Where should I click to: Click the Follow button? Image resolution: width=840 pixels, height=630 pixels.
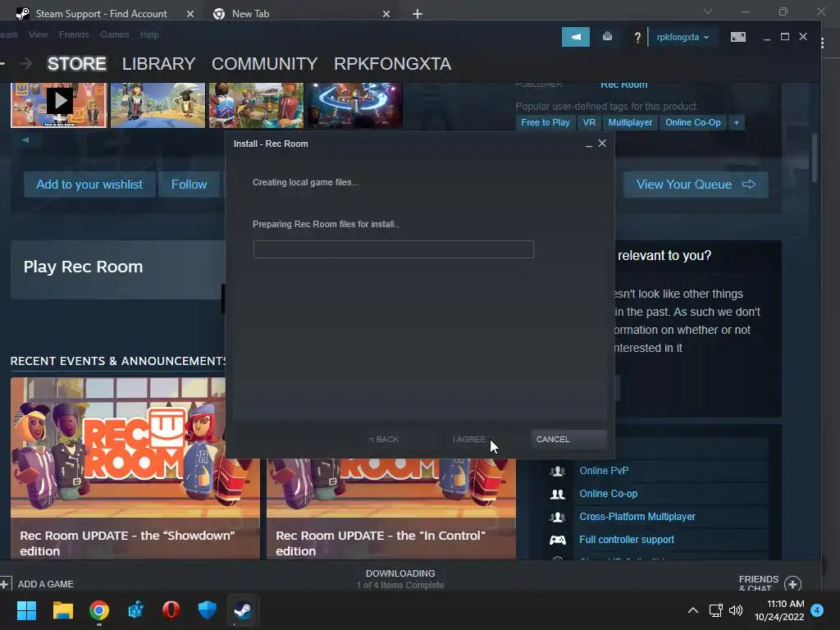189,185
